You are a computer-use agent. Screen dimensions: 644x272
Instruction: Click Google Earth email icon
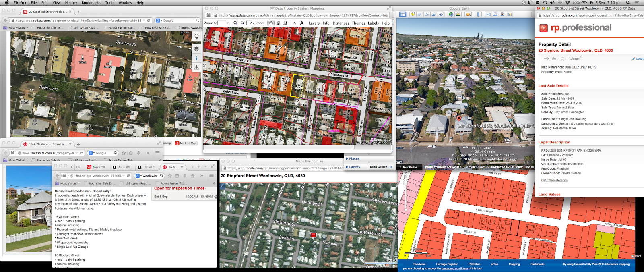(488, 14)
